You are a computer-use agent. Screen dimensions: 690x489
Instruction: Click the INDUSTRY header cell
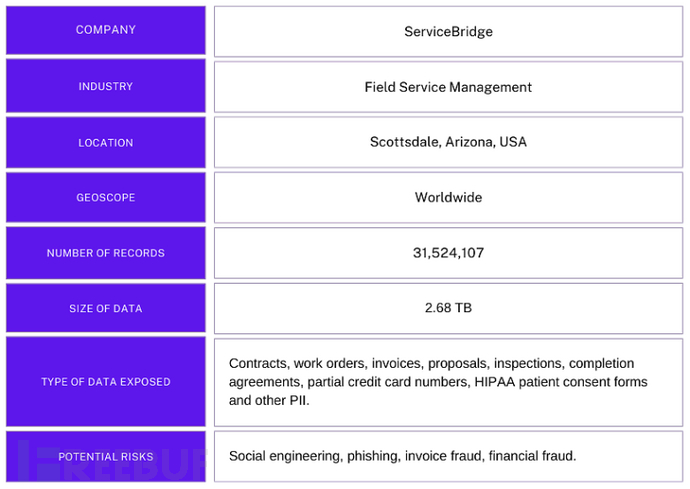106,87
